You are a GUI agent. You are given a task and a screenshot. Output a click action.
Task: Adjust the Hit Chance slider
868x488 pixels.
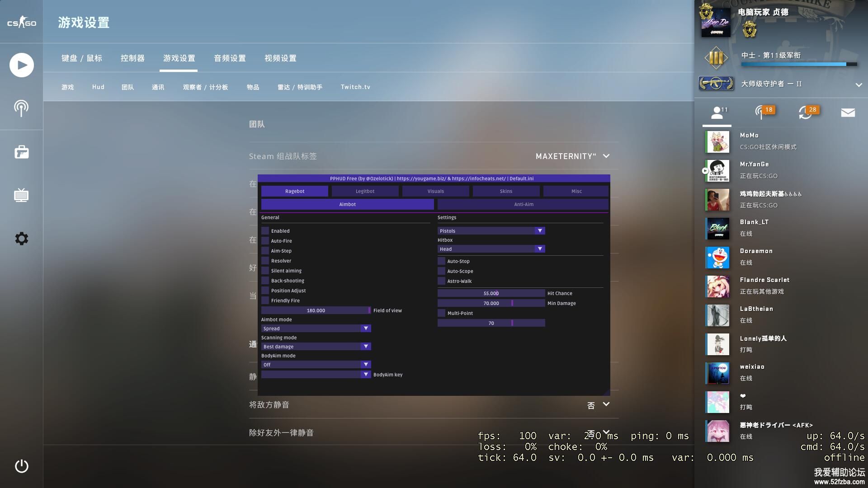tap(491, 293)
